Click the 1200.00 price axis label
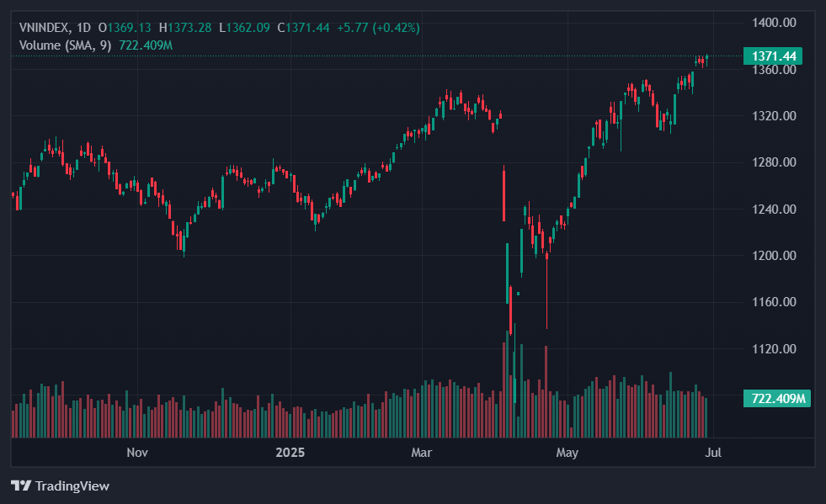Image resolution: width=826 pixels, height=504 pixels. (x=773, y=256)
